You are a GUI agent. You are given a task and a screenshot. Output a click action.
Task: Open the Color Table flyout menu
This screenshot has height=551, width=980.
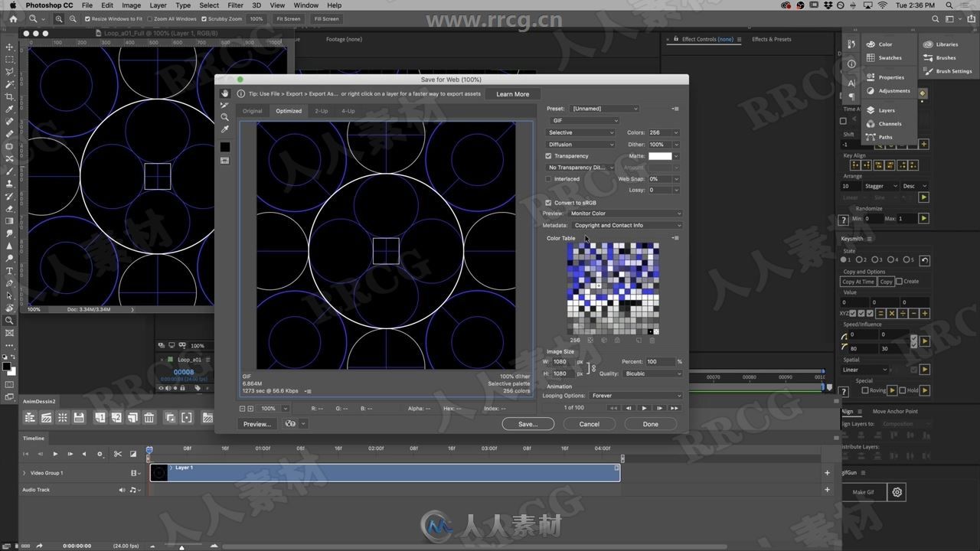pyautogui.click(x=675, y=238)
